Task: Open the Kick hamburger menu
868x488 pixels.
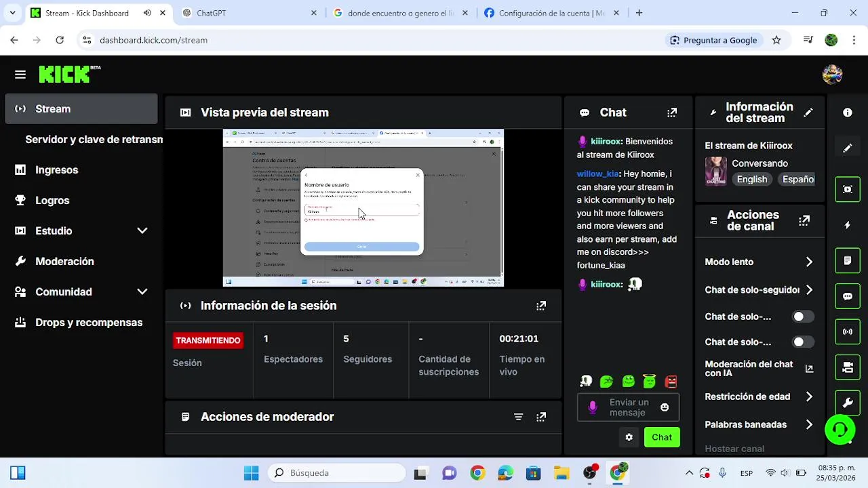Action: pyautogui.click(x=20, y=75)
